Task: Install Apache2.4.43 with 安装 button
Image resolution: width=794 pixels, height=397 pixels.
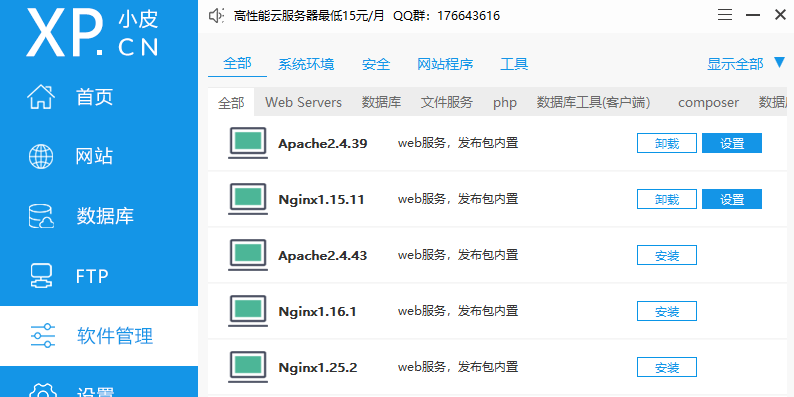Action: tap(666, 255)
